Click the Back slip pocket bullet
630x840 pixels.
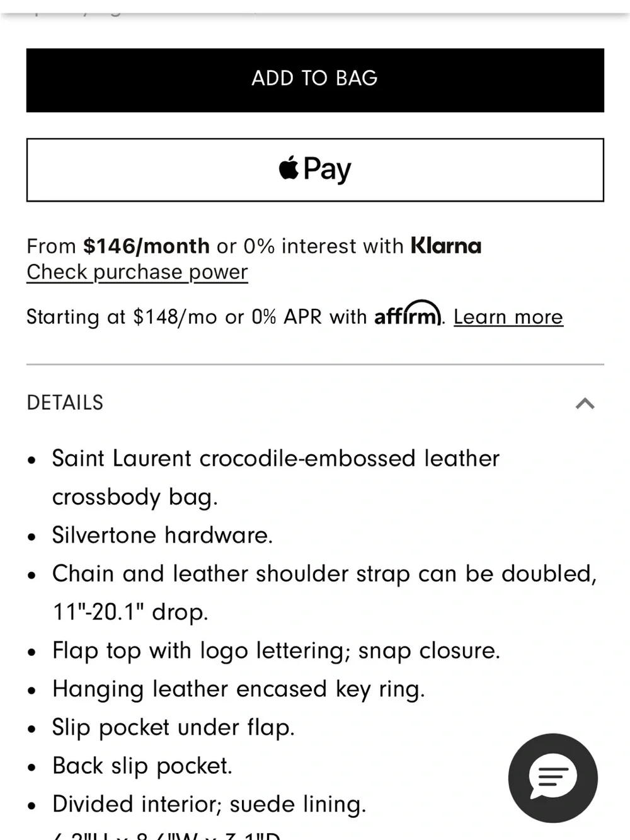[142, 766]
